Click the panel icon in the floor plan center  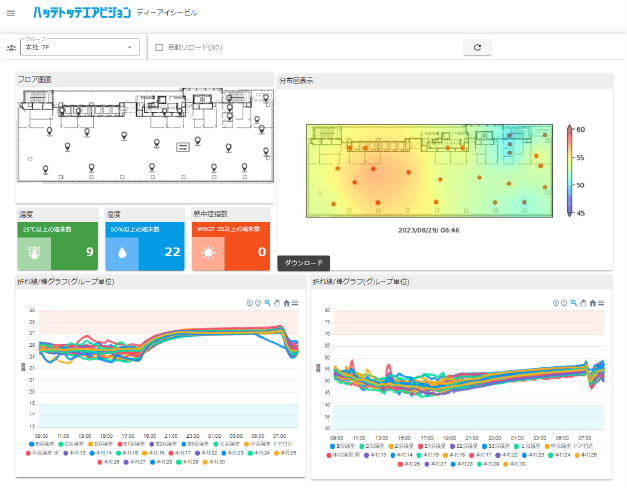click(183, 147)
